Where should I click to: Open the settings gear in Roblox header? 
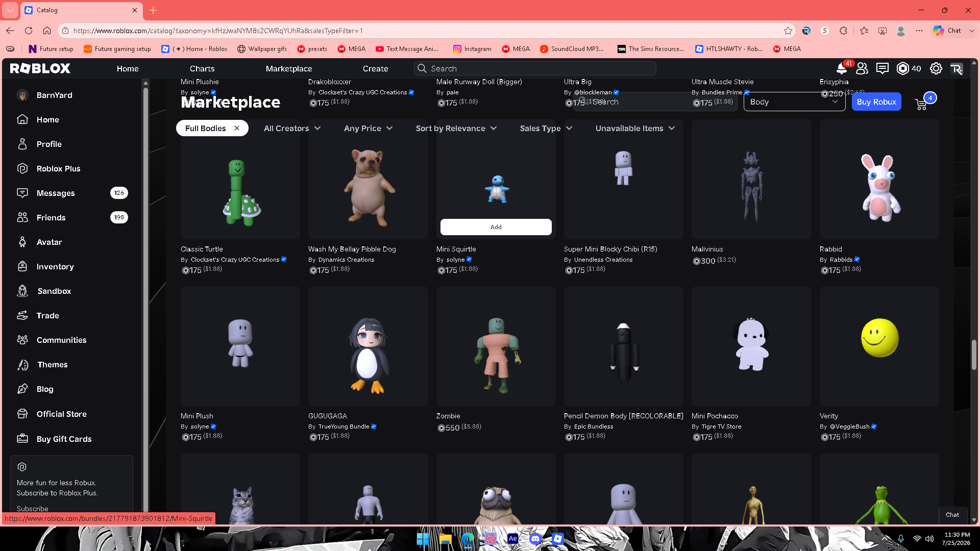(x=936, y=68)
